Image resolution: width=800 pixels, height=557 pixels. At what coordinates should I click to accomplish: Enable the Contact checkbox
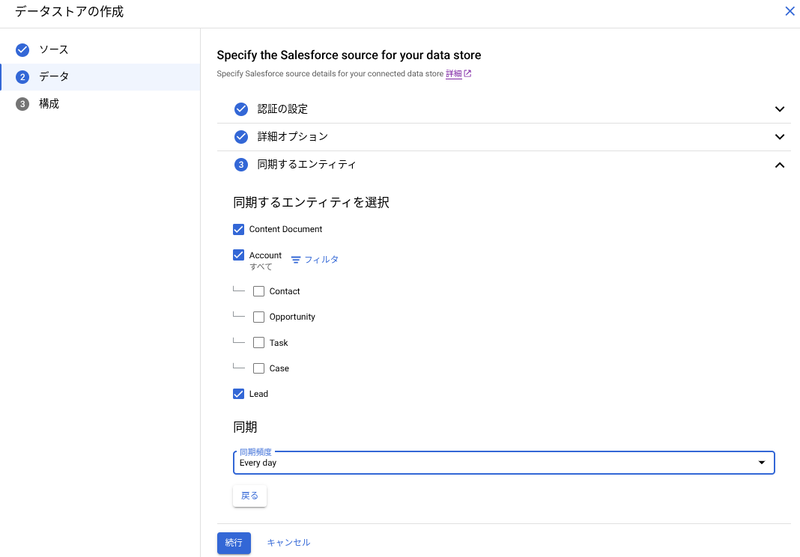(x=259, y=291)
